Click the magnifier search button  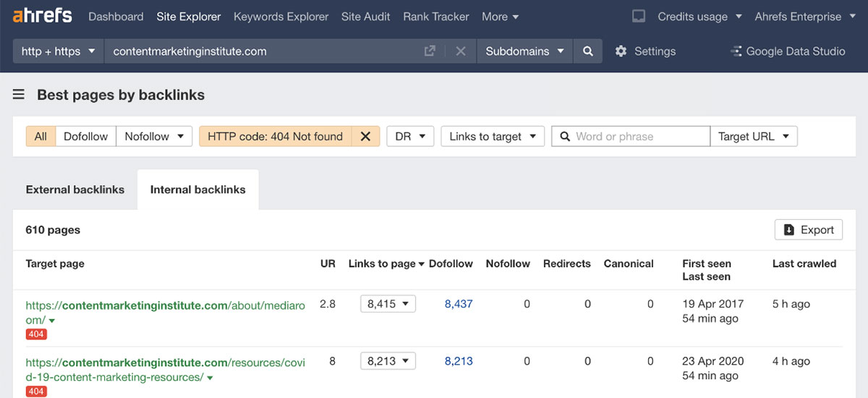tap(588, 51)
